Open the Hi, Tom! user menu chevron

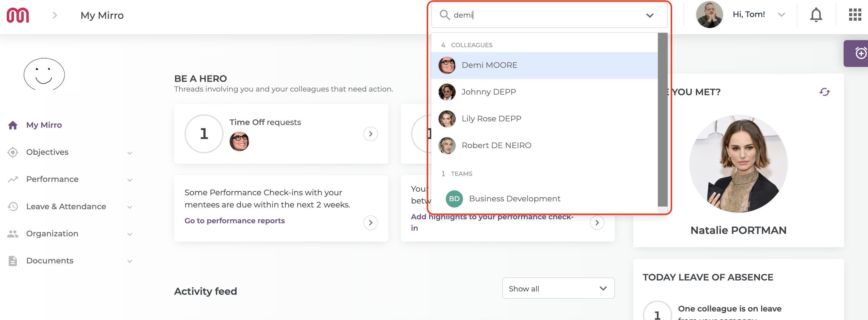coord(781,15)
